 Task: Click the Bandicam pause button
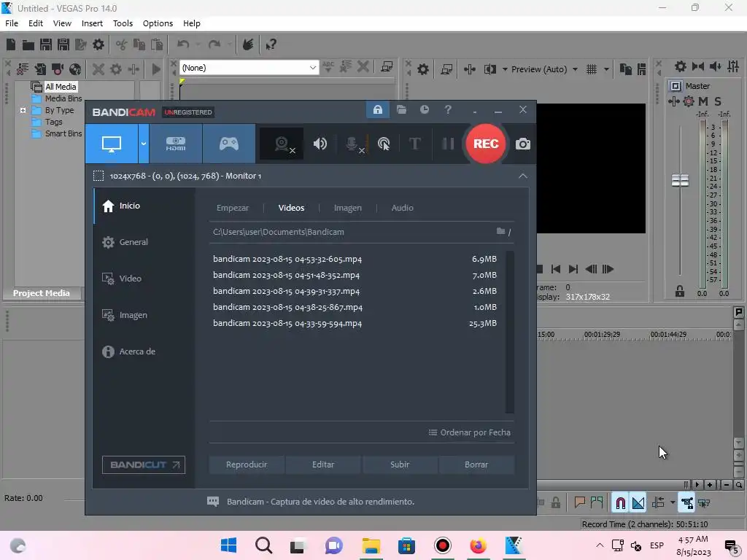coord(448,144)
